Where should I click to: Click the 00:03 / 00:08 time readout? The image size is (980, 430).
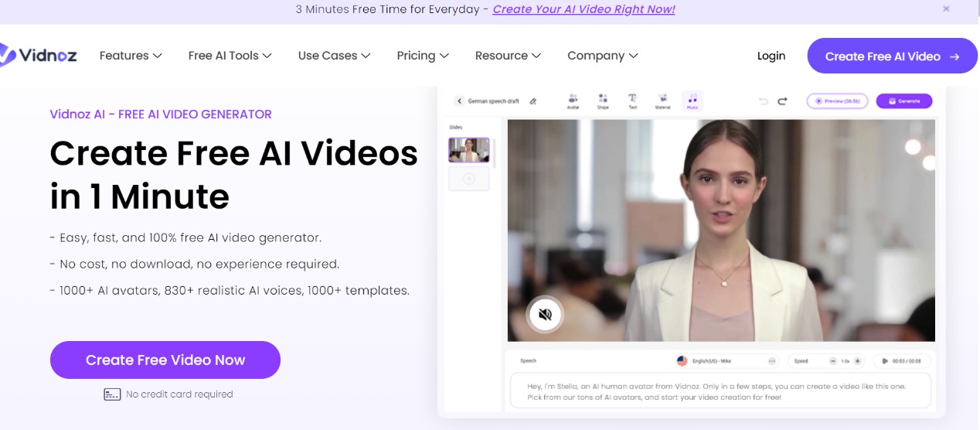[x=907, y=361]
